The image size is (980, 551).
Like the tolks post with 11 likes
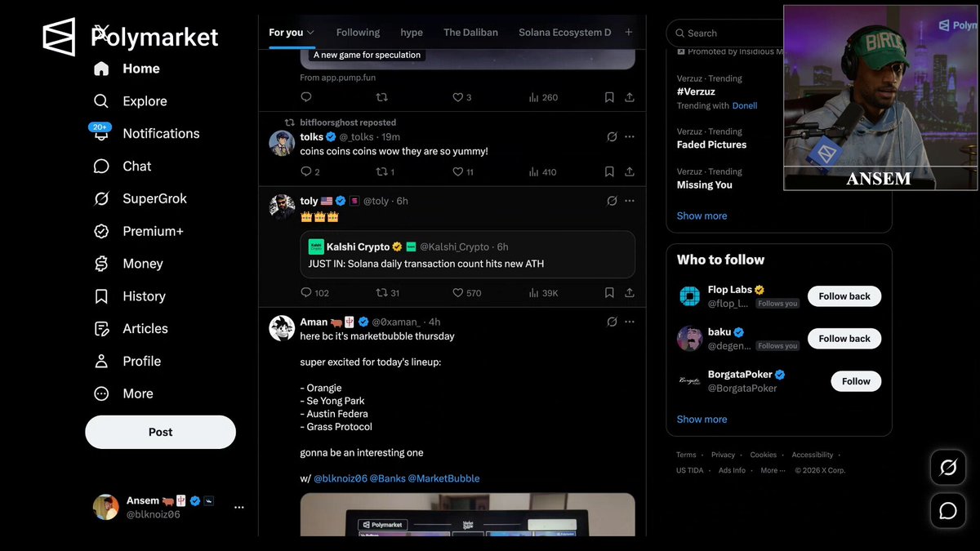tap(463, 171)
